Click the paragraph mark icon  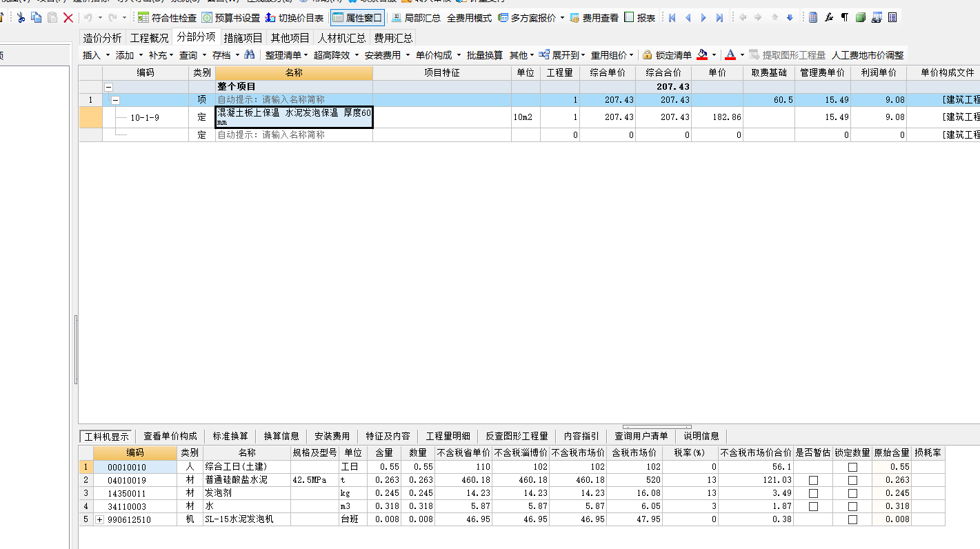coord(845,18)
